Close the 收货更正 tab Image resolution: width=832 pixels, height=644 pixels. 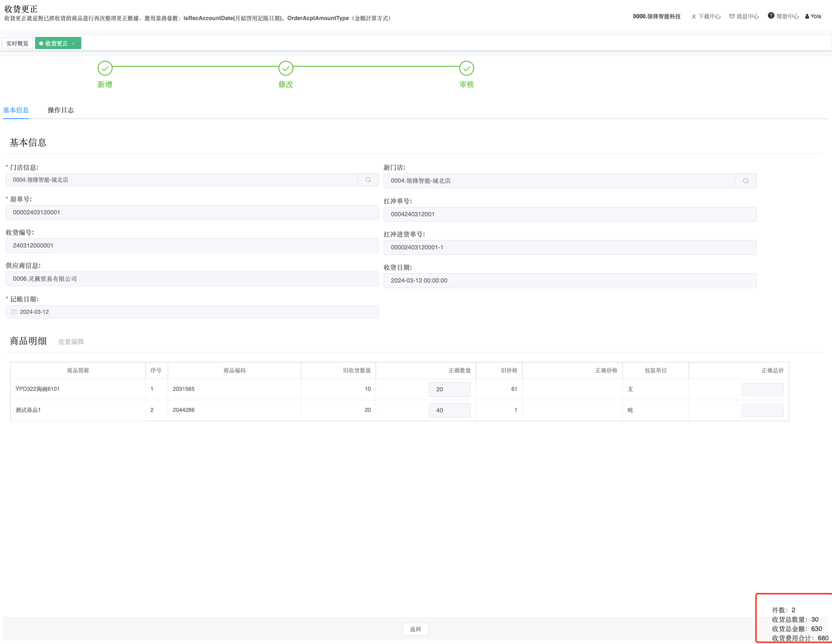point(73,43)
